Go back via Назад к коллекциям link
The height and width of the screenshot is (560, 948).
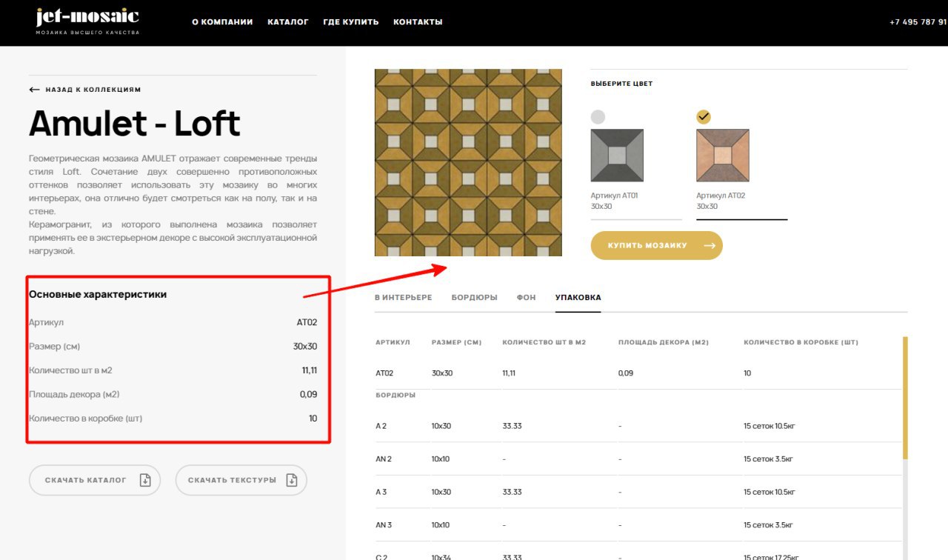click(85, 90)
